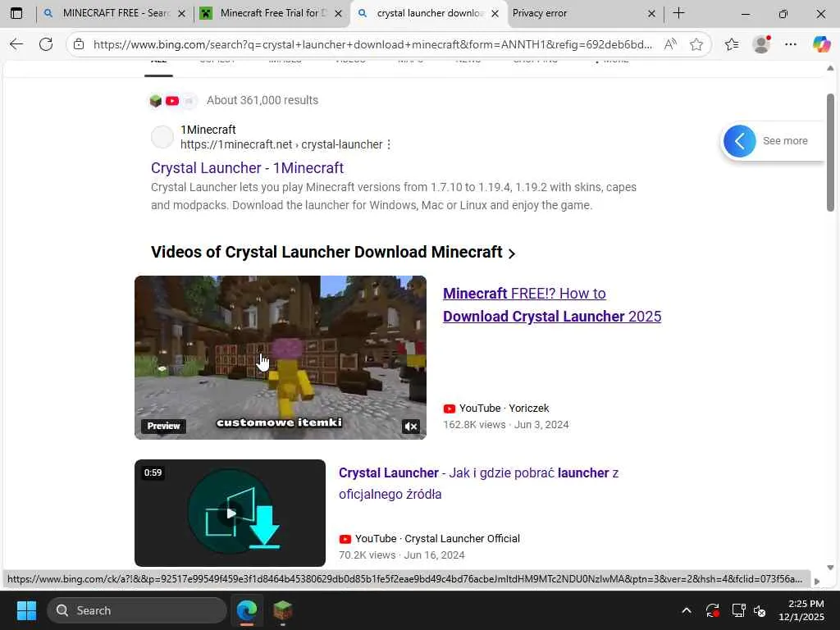This screenshot has width=840, height=630.
Task: Click the 1minecraft.net crystal-launcher URL
Action: tap(281, 144)
